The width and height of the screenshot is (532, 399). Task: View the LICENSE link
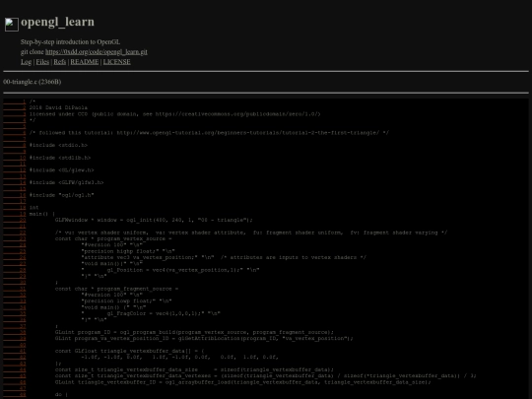coord(116,62)
